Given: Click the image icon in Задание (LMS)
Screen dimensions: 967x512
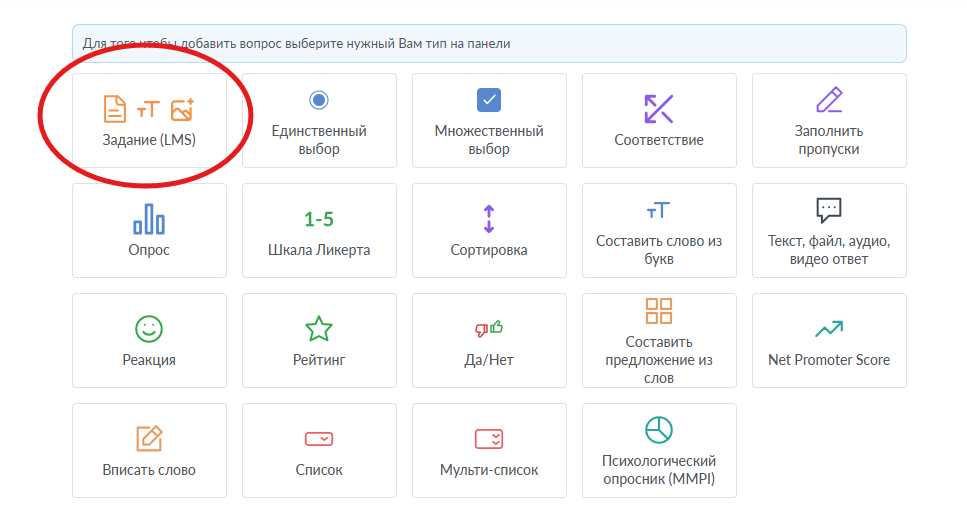Looking at the screenshot, I should 183,109.
